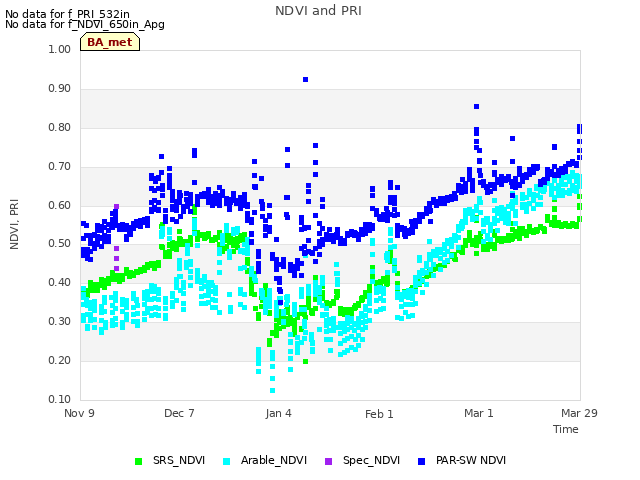Click the lowest cyan point near 0.12
The height and width of the screenshot is (480, 640).
(x=272, y=391)
